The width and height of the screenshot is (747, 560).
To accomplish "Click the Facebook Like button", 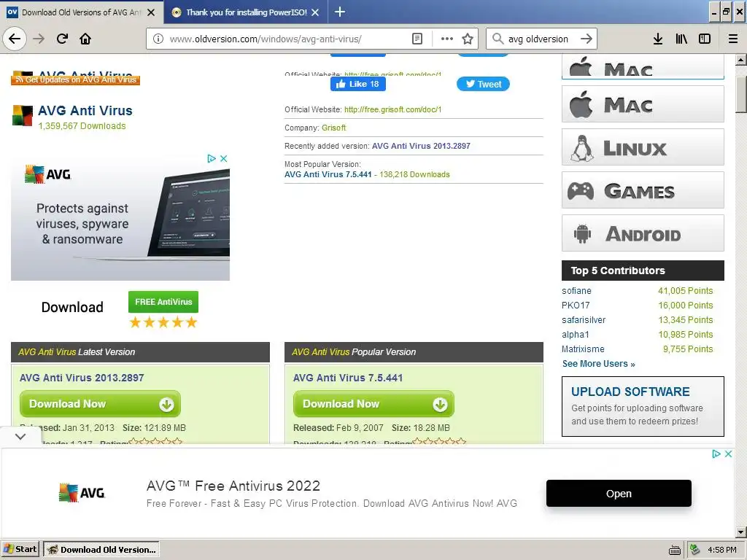I will point(357,84).
